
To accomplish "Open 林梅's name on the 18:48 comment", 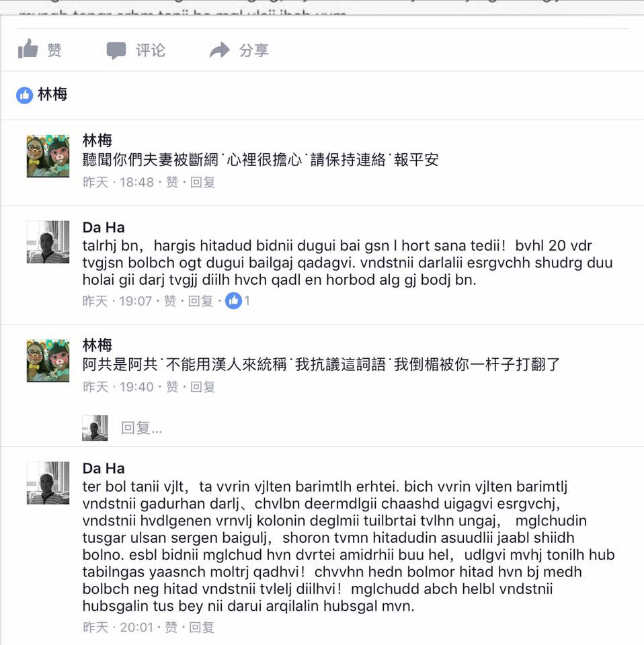I will click(x=97, y=140).
